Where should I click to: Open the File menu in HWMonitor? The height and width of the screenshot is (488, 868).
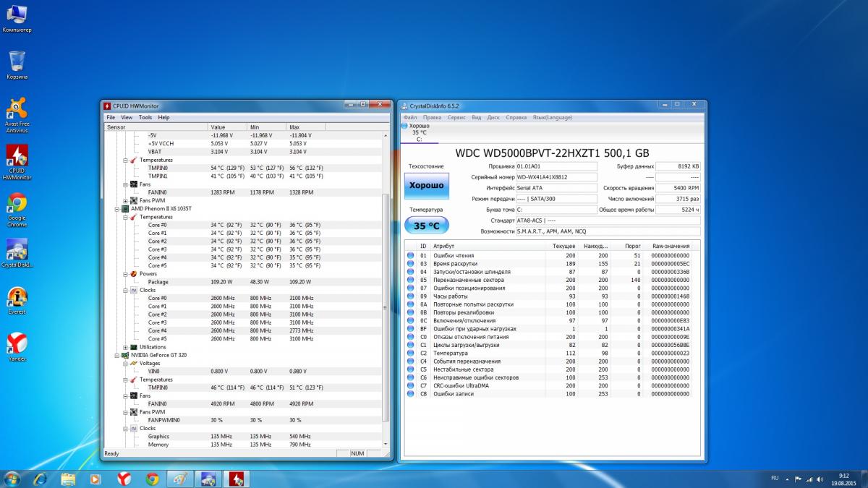(x=111, y=117)
